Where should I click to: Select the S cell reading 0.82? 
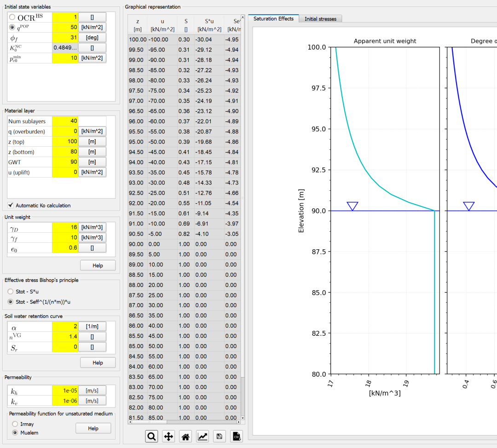click(186, 234)
